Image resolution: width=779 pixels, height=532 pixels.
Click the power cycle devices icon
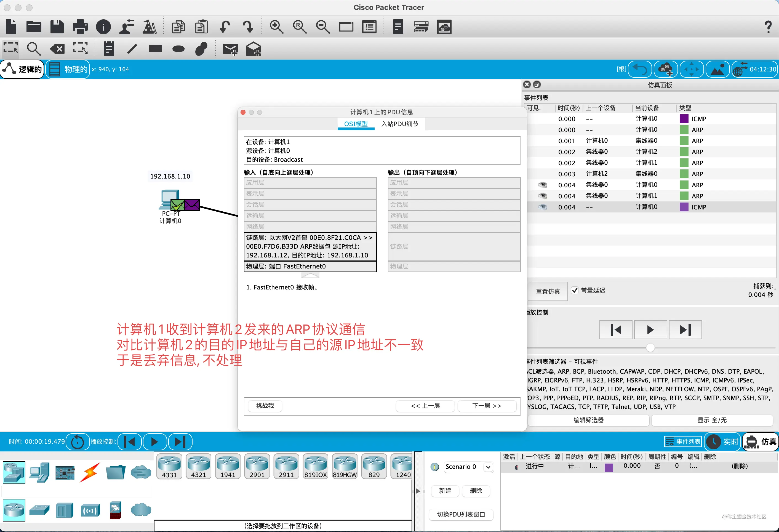[x=78, y=442]
